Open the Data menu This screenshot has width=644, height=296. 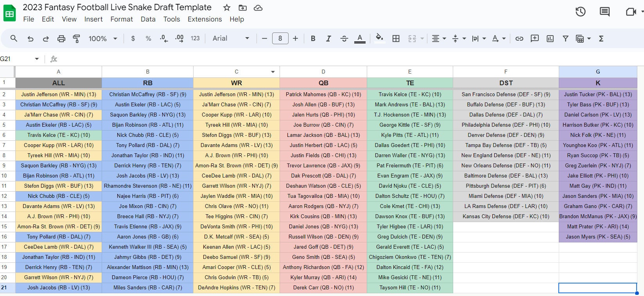pos(148,19)
